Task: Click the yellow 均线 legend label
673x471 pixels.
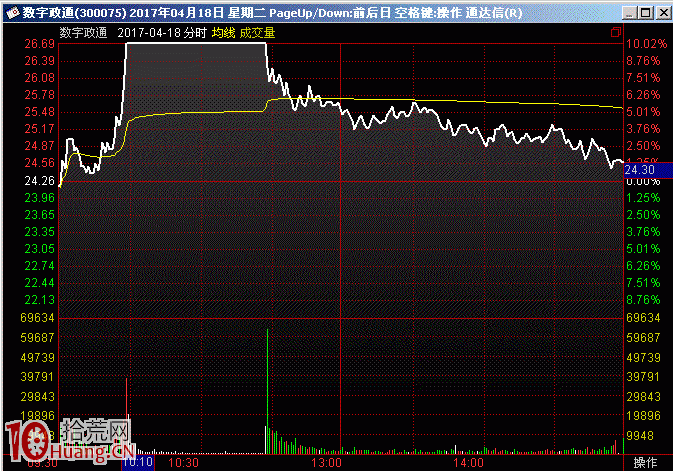Action: click(x=223, y=33)
